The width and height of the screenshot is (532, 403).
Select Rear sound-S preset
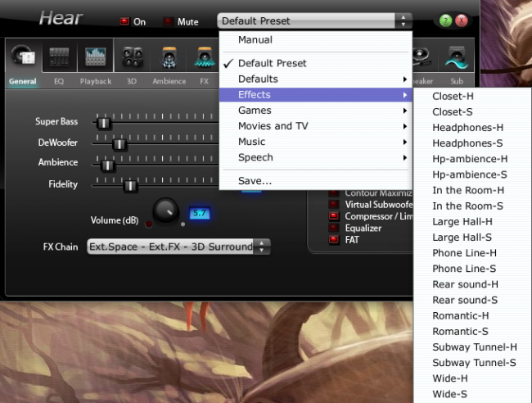472,300
